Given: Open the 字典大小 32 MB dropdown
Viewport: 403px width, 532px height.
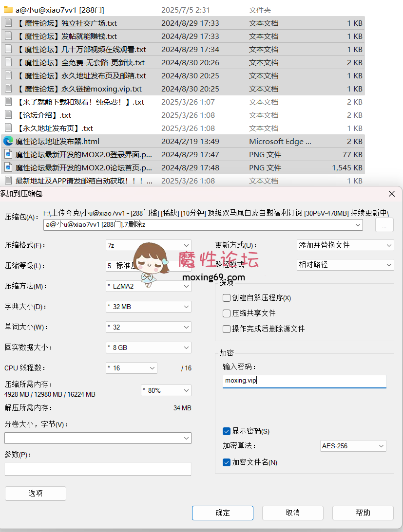Looking at the screenshot, I should 186,307.
